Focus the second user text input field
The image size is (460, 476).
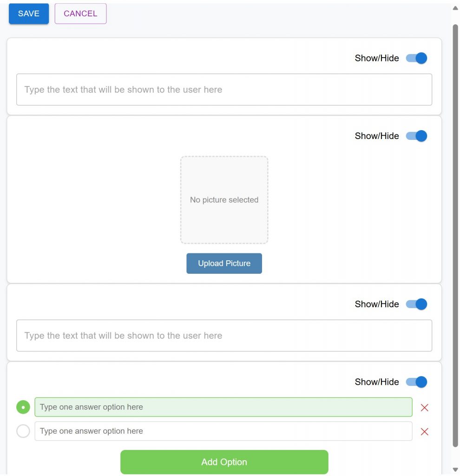tap(224, 336)
